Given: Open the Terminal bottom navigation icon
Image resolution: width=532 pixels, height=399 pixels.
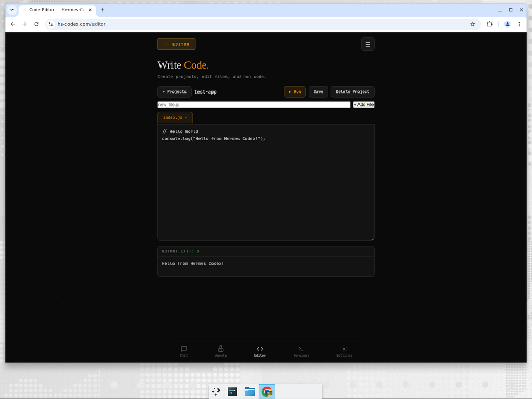Looking at the screenshot, I should [301, 351].
